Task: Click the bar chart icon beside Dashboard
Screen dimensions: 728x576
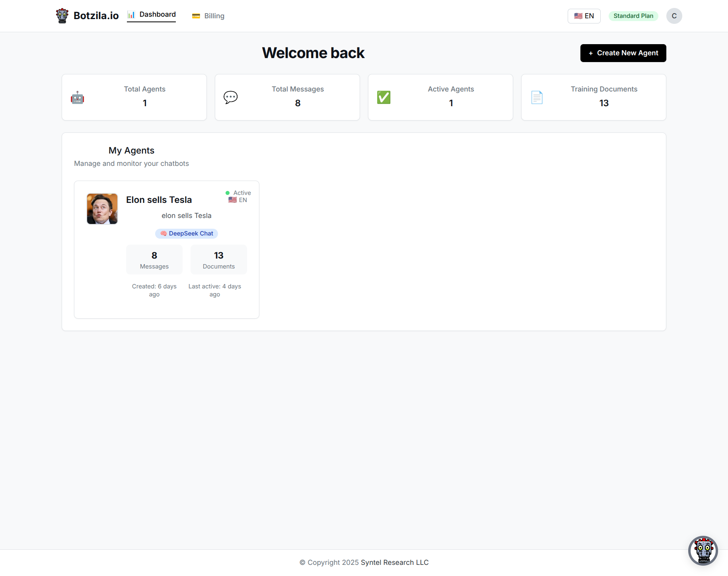Action: pos(131,15)
